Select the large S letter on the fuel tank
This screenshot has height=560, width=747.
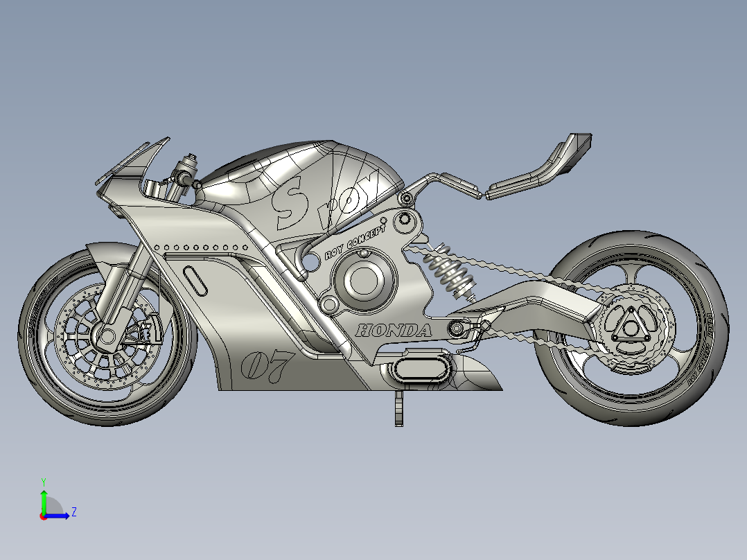[290, 202]
